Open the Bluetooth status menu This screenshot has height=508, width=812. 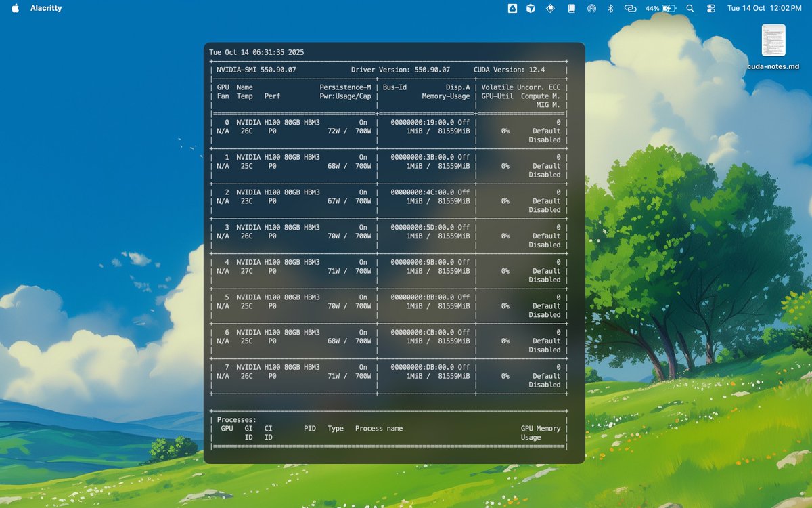(610, 8)
